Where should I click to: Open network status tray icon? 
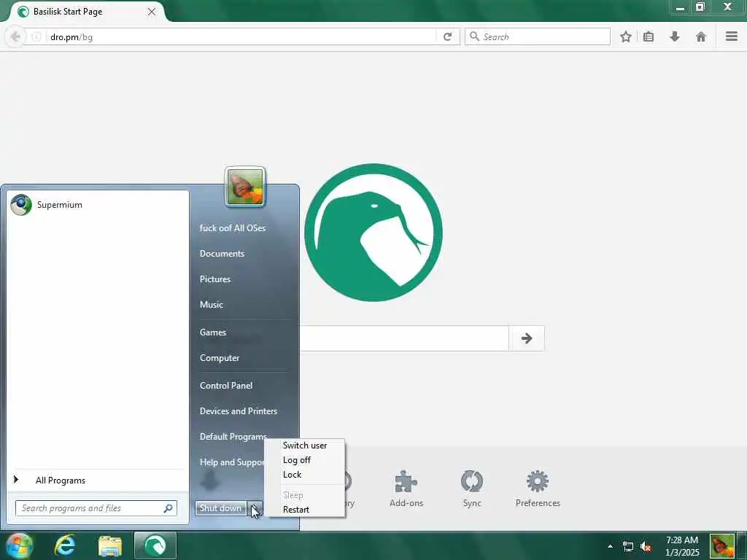[628, 547]
